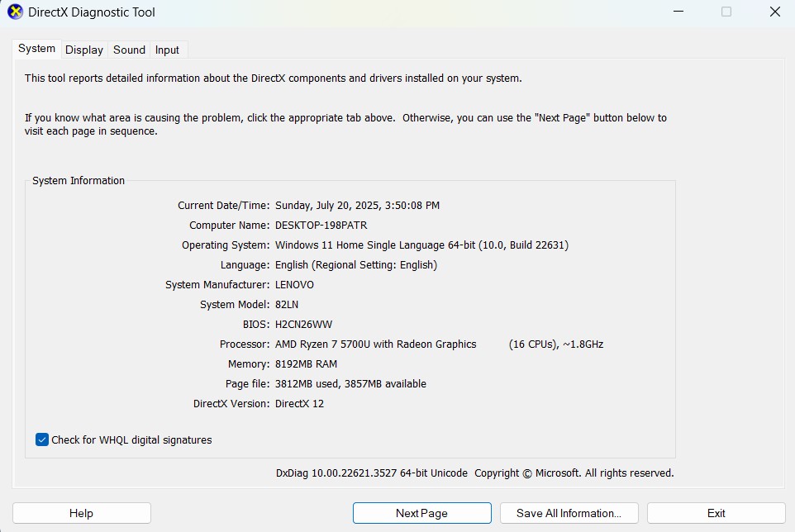795x532 pixels.
Task: Click the System Information group label
Action: 79,180
